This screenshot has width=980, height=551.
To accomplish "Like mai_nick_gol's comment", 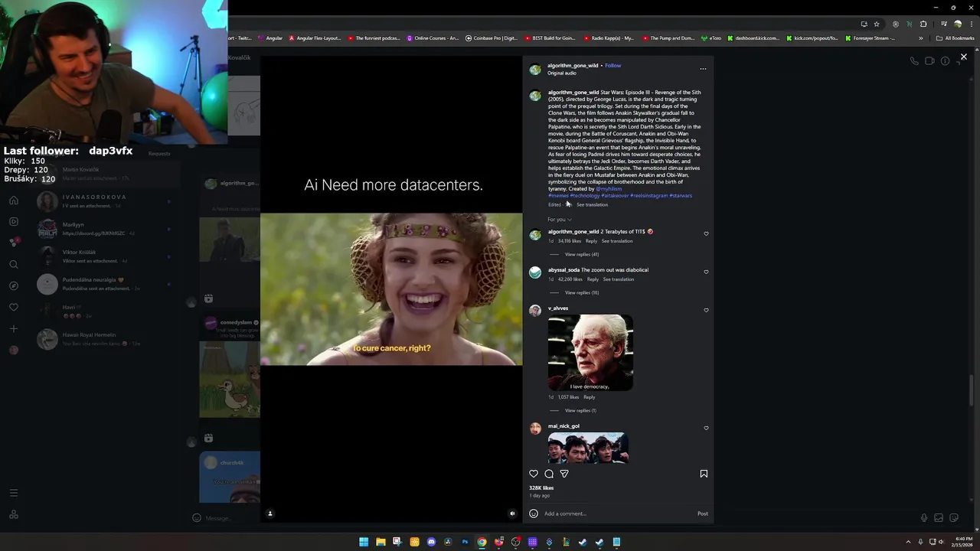I will (x=706, y=428).
